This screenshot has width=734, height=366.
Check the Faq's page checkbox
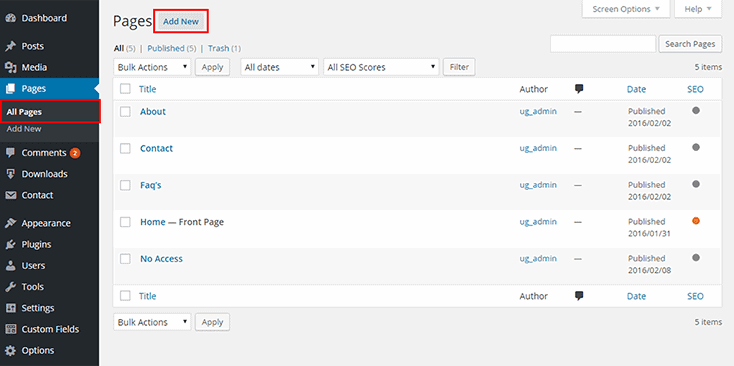pyautogui.click(x=125, y=185)
